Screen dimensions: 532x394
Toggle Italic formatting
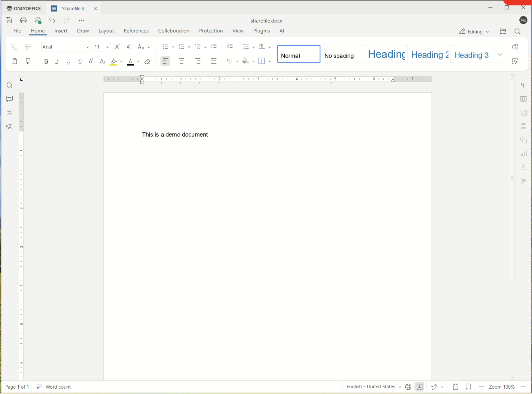(x=57, y=61)
